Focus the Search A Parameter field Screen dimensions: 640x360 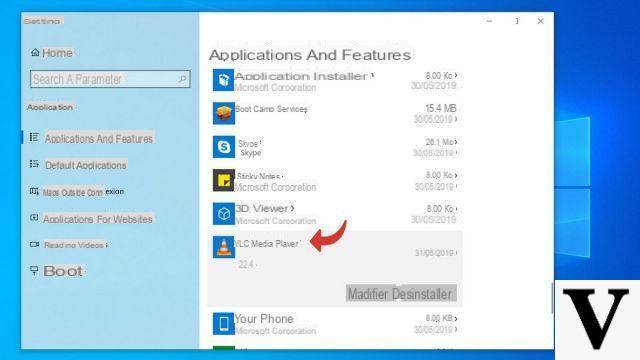(110, 79)
